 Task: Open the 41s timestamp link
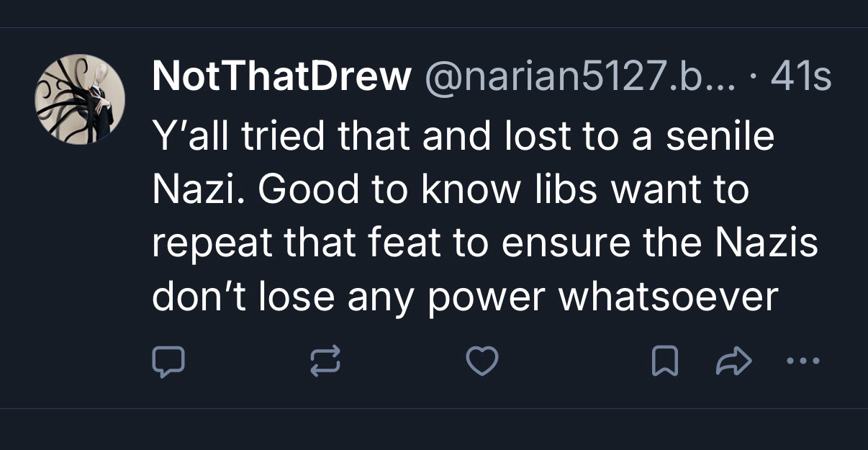[x=801, y=76]
